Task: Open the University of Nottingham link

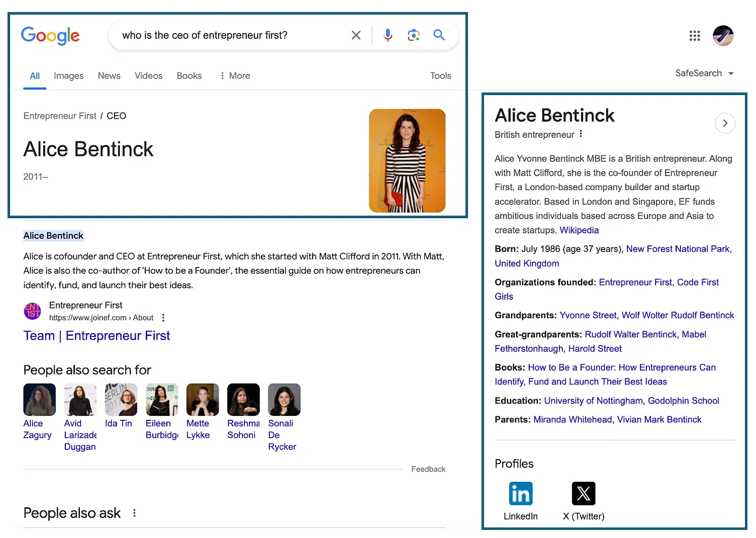Action: [593, 401]
